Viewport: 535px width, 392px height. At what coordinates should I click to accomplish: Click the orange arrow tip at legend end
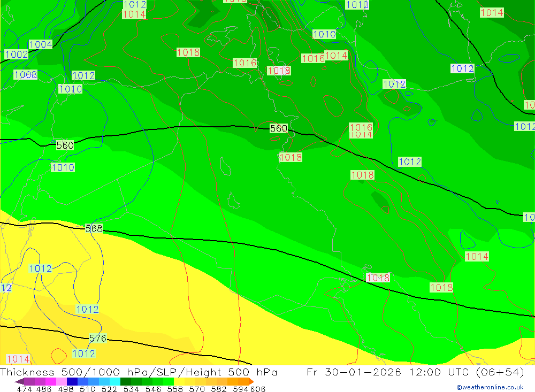tap(251, 381)
